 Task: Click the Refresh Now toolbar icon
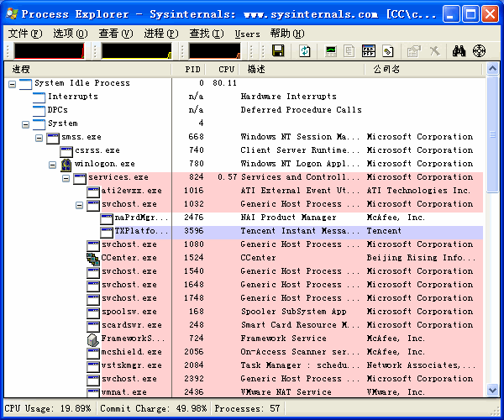click(x=305, y=50)
